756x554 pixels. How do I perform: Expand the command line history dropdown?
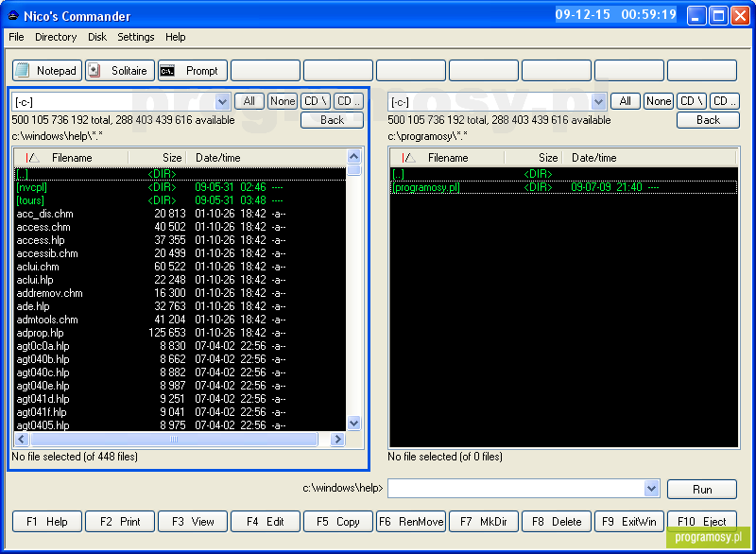(x=651, y=489)
